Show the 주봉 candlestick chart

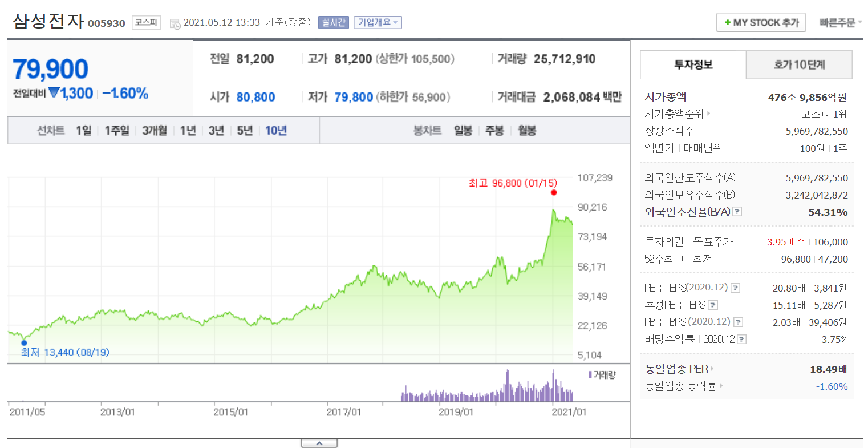click(494, 131)
